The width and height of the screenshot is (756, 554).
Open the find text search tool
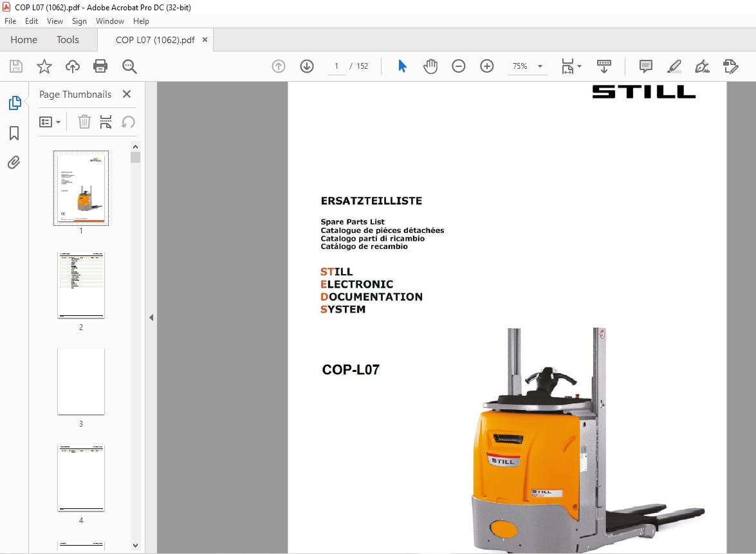(129, 66)
